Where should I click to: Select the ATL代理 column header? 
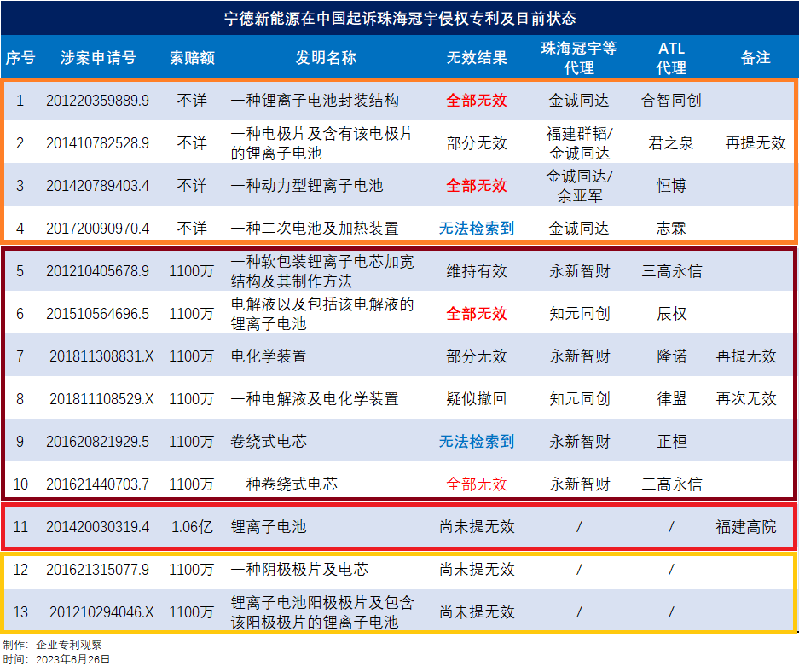click(671, 58)
